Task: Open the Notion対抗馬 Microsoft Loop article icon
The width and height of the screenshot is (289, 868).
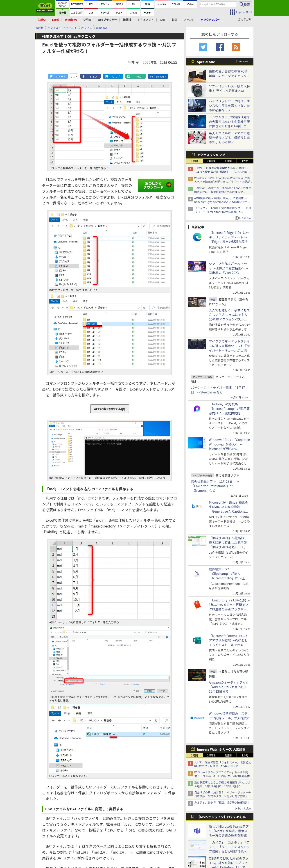Action: coord(197,409)
